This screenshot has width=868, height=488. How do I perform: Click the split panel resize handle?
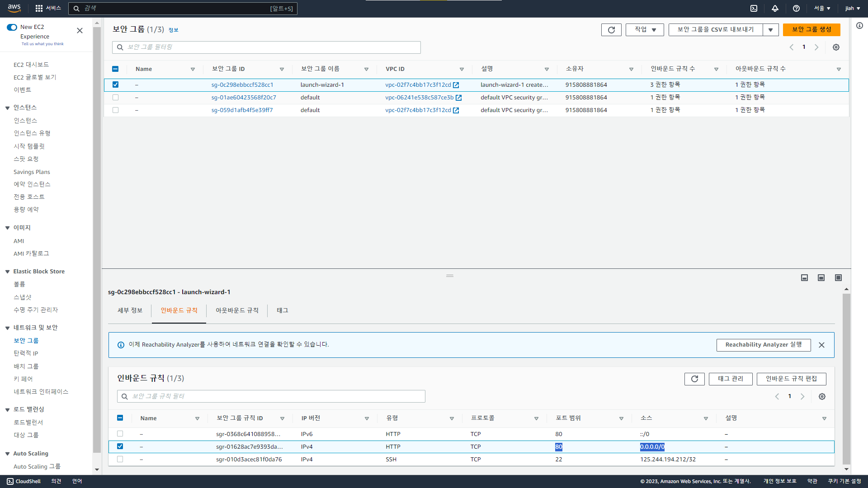coord(449,276)
